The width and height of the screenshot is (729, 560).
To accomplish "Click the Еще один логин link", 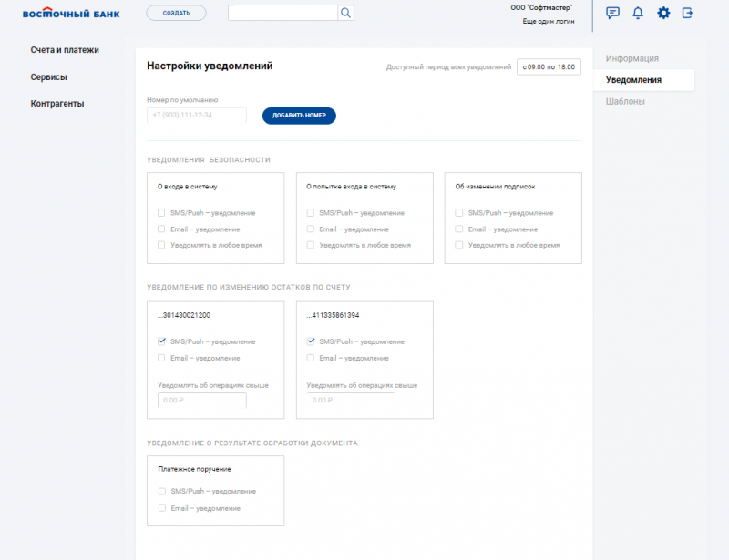I will coord(549,21).
